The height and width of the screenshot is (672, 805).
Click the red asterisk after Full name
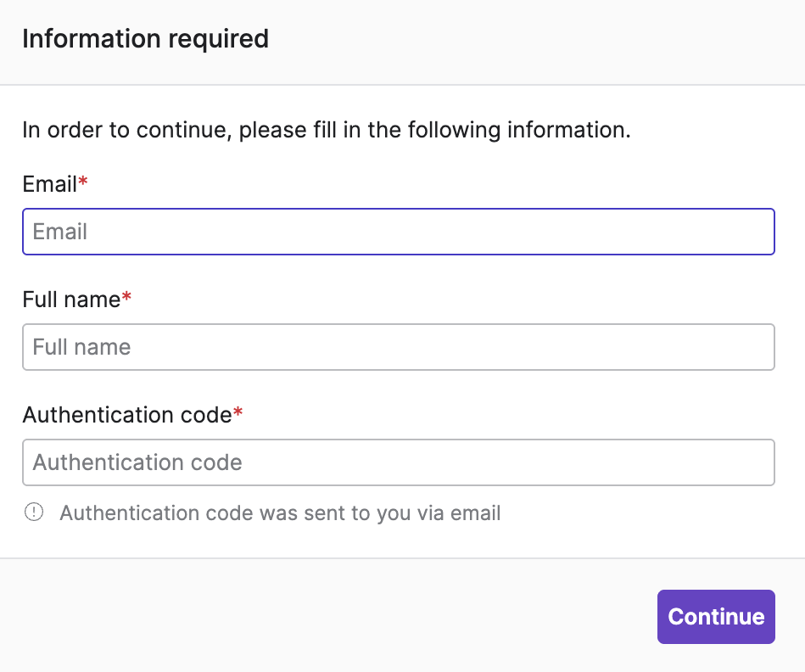point(127,298)
